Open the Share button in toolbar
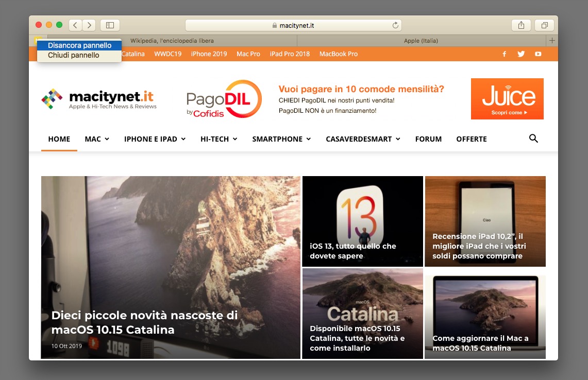Image resolution: width=588 pixels, height=380 pixels. [521, 25]
